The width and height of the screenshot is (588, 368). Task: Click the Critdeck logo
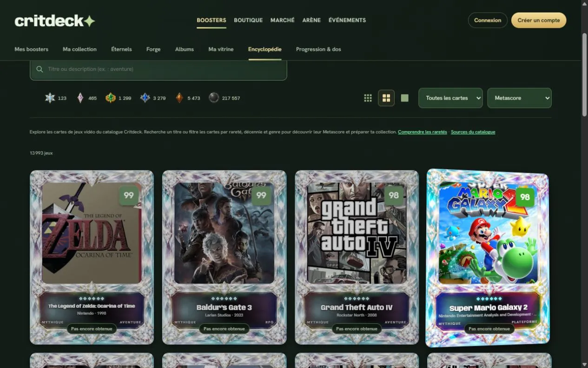click(55, 20)
